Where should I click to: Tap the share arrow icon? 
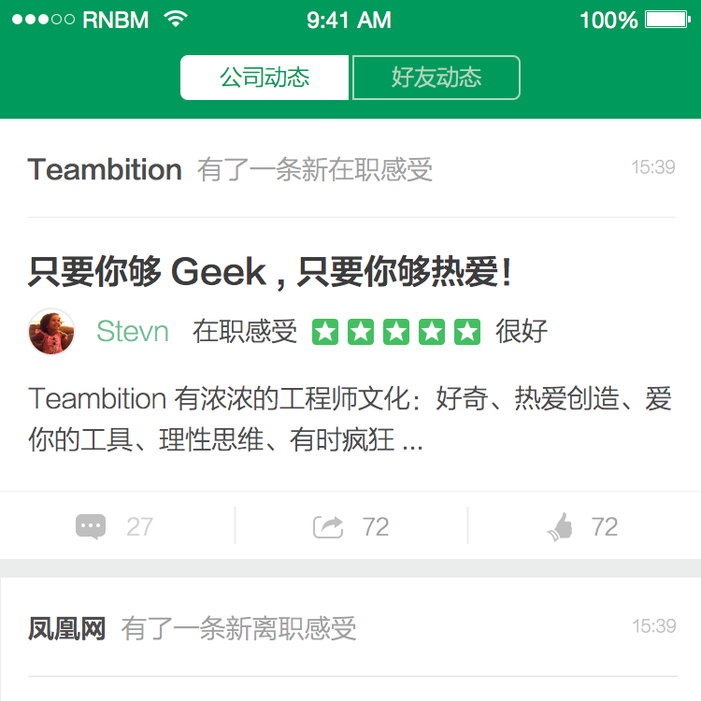[328, 527]
